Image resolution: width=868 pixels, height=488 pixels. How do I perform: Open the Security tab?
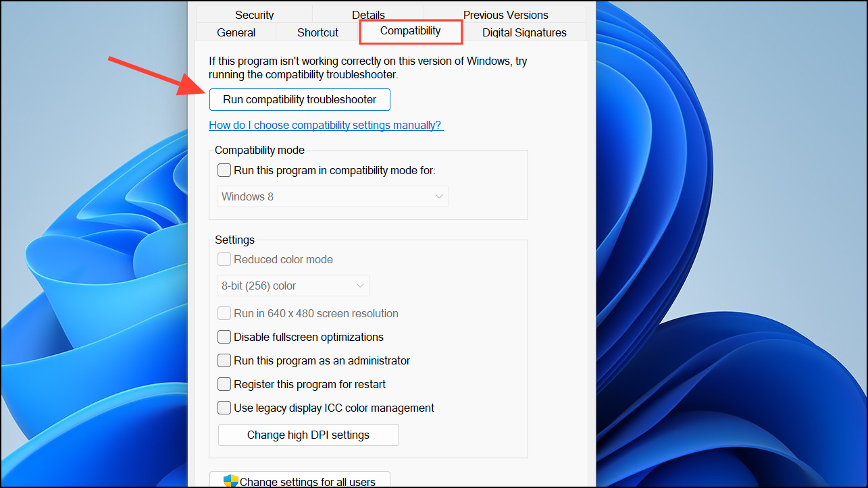[x=255, y=15]
